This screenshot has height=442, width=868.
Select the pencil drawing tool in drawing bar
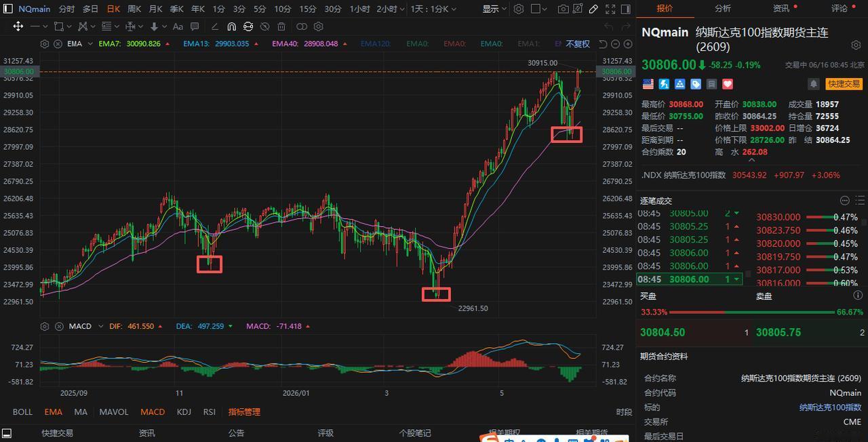coord(215,26)
